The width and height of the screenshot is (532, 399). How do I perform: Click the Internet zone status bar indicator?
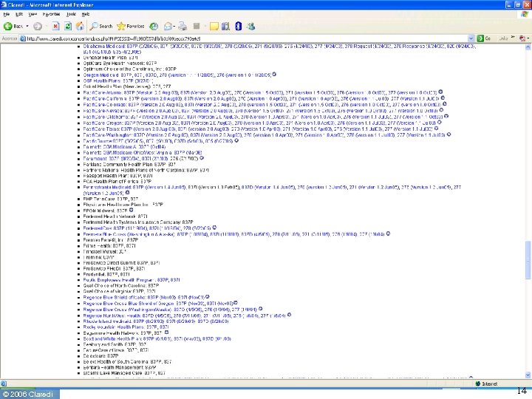[x=486, y=383]
